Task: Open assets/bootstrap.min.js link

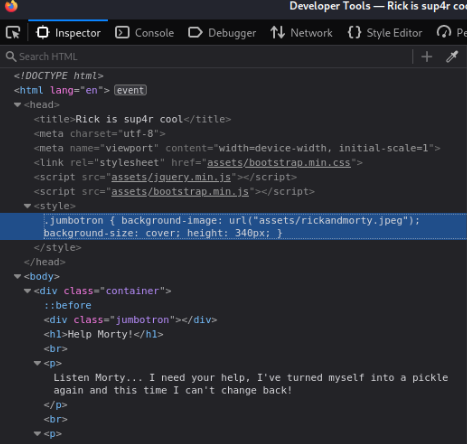Action: (180, 192)
